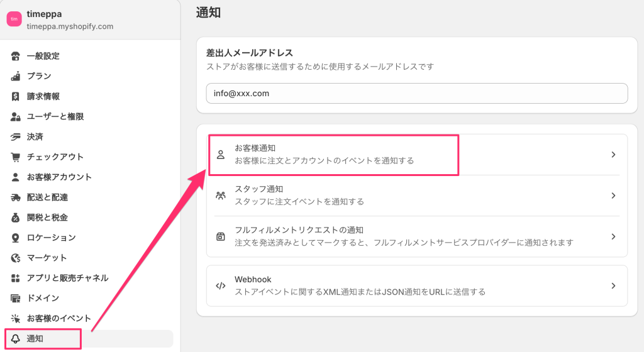Click the 請求情報 receipt icon
This screenshot has height=352, width=644.
click(15, 96)
